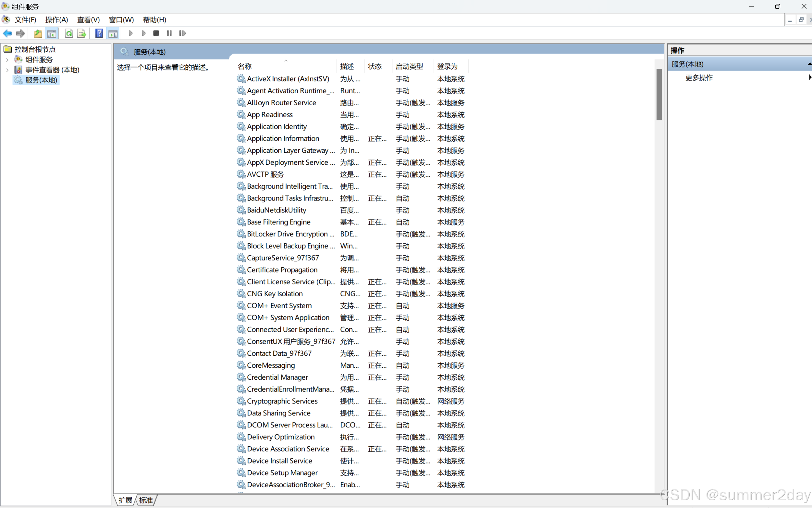Click the Pause service toolbar icon
This screenshot has height=508, width=812.
coord(169,33)
